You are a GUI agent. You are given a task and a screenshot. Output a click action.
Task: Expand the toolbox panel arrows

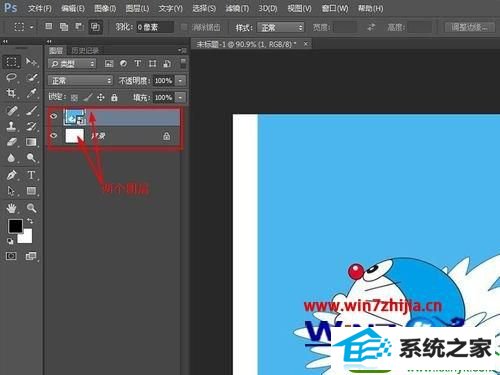(5, 42)
